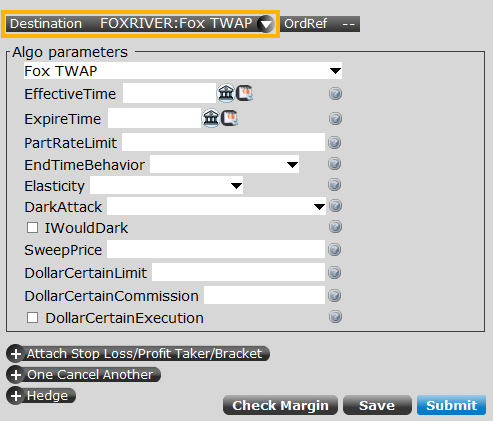Show help for PartRateLimit parameter

point(335,143)
